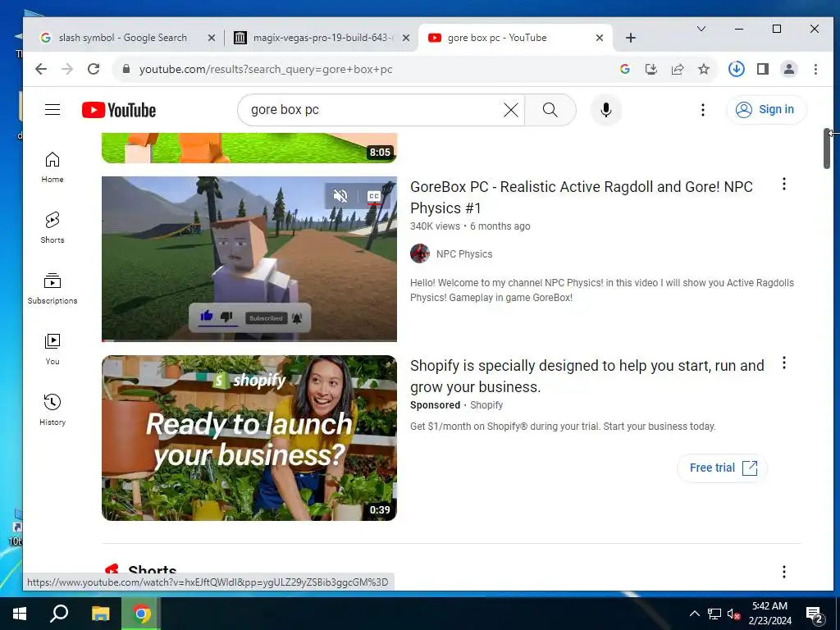Close the magix-vegas-pro tab
Image resolution: width=840 pixels, height=630 pixels.
pyautogui.click(x=406, y=38)
